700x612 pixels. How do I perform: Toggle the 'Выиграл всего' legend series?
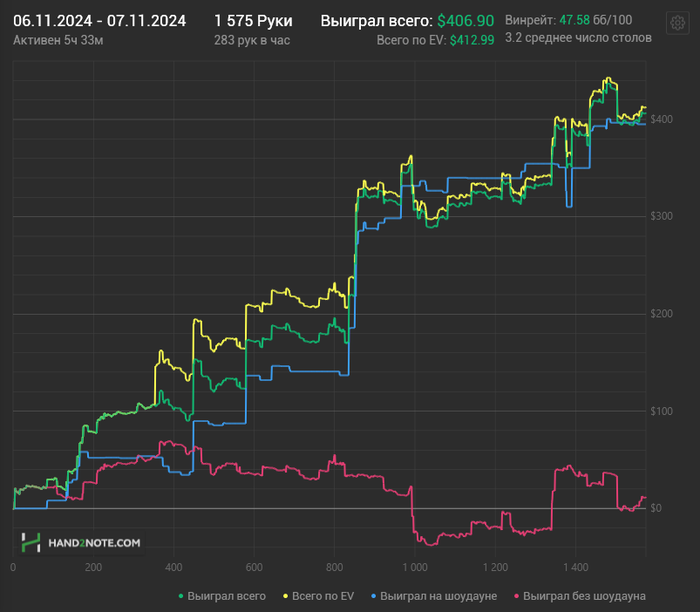coord(222,596)
